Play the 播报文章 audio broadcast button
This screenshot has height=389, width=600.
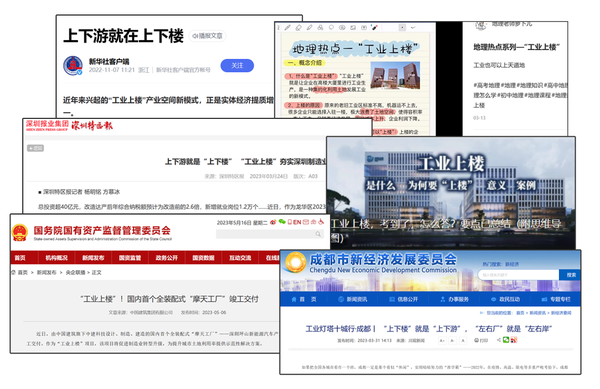[x=207, y=36]
